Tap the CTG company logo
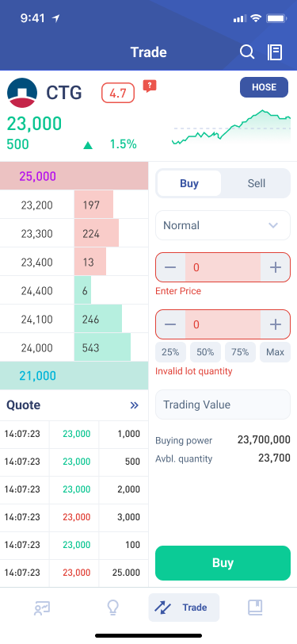 (22, 93)
